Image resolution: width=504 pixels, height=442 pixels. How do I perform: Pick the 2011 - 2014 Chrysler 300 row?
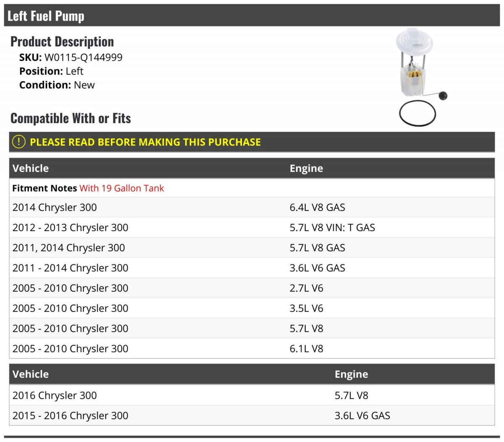[71, 268]
